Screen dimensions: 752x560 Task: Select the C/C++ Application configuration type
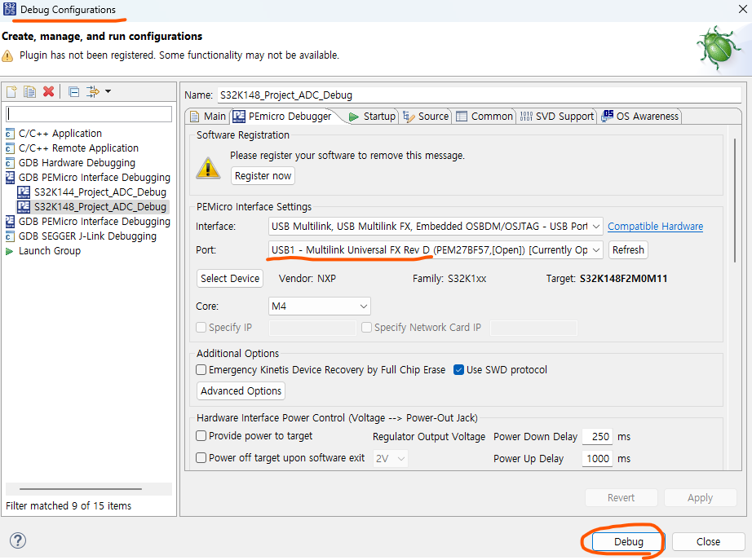tap(60, 134)
